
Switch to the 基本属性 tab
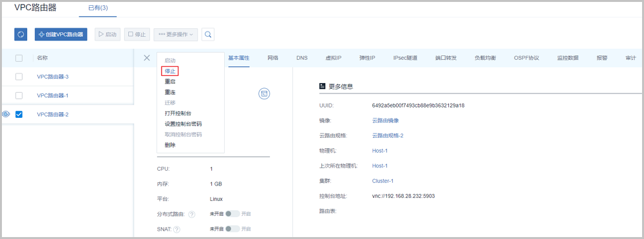(x=239, y=58)
